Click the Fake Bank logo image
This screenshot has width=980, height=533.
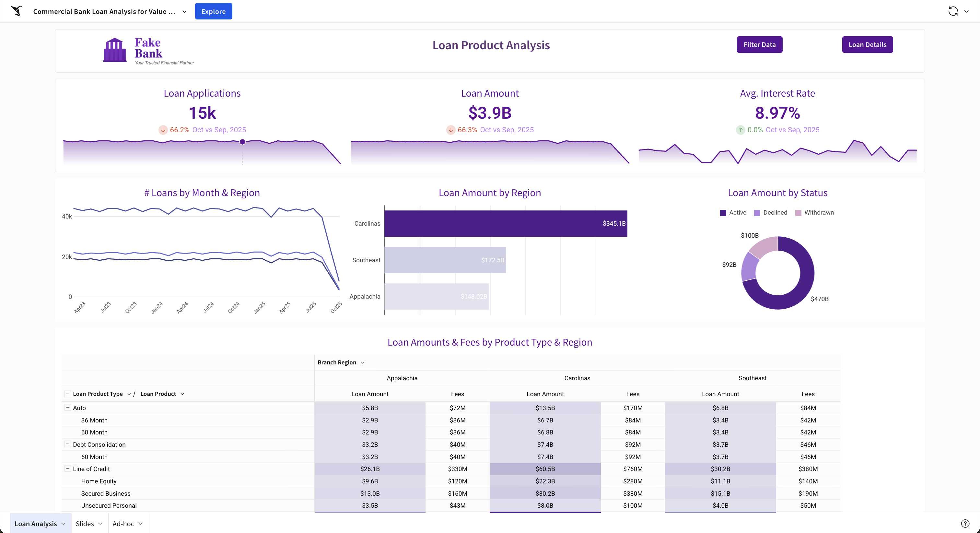coord(148,50)
